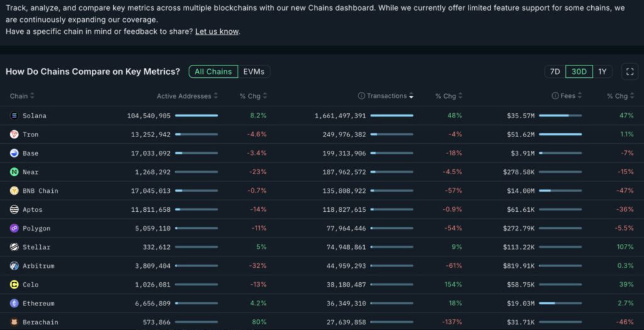Image resolution: width=644 pixels, height=330 pixels.
Task: Click Tron transactions value 249,976,382
Action: 344,135
